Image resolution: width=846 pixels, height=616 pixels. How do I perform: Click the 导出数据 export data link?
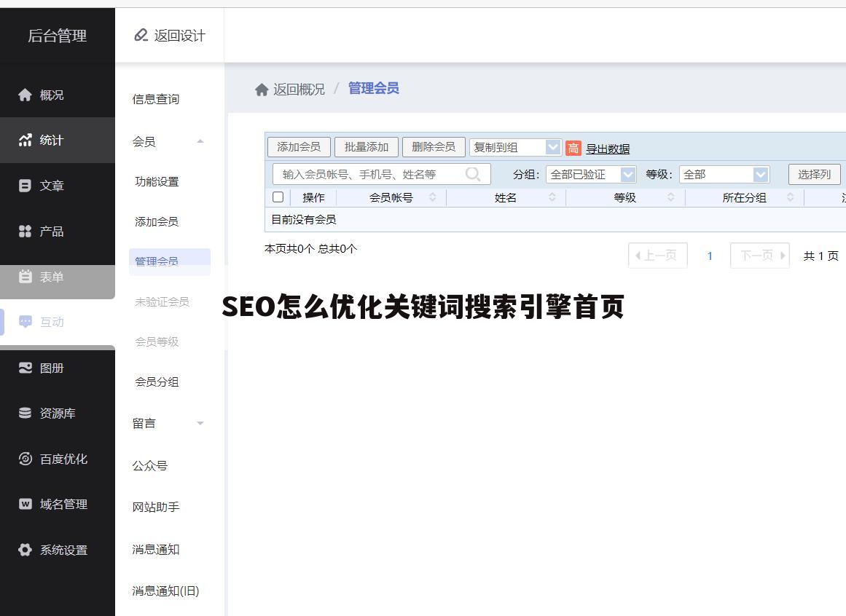pos(608,148)
